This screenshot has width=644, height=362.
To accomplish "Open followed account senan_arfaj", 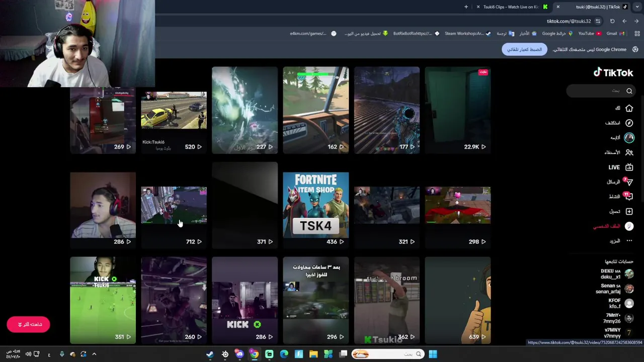I will 615,289.
